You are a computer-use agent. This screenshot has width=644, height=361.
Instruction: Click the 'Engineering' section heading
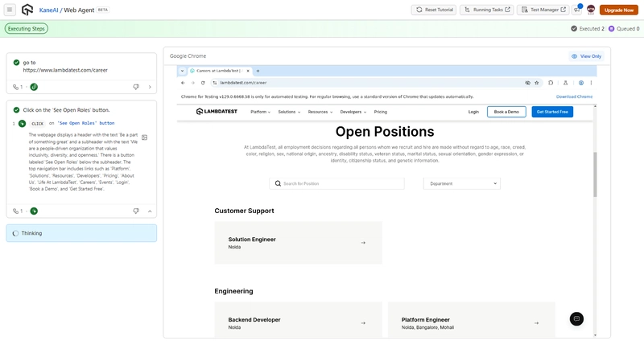pyautogui.click(x=233, y=291)
